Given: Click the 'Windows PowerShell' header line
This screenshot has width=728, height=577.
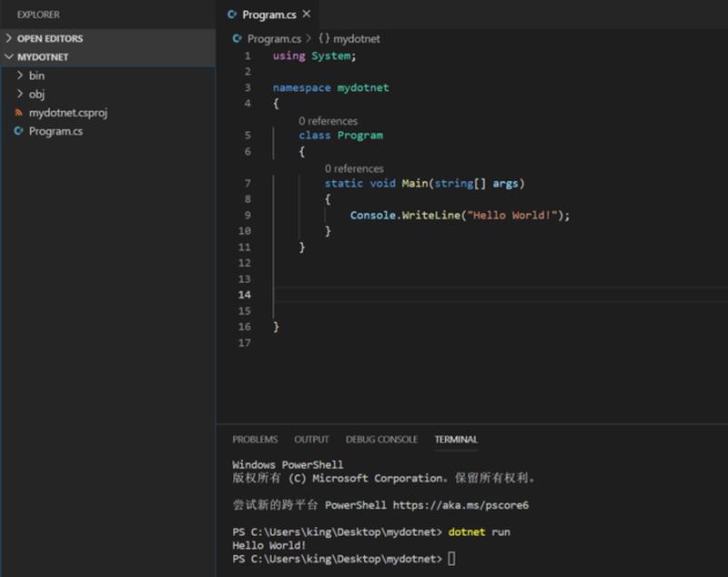Looking at the screenshot, I should (x=288, y=465).
